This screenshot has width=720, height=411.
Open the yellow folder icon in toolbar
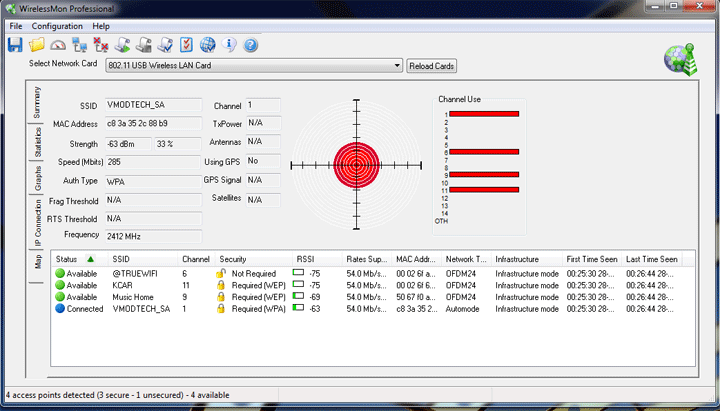[37, 45]
